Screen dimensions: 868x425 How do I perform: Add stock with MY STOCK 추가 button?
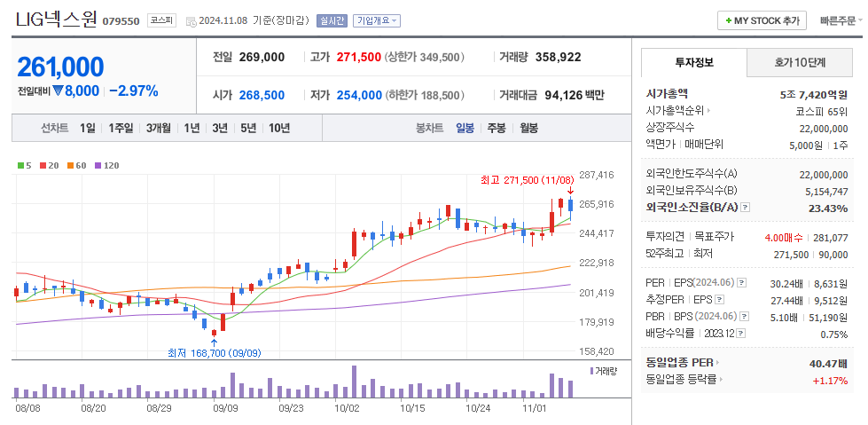pos(762,21)
